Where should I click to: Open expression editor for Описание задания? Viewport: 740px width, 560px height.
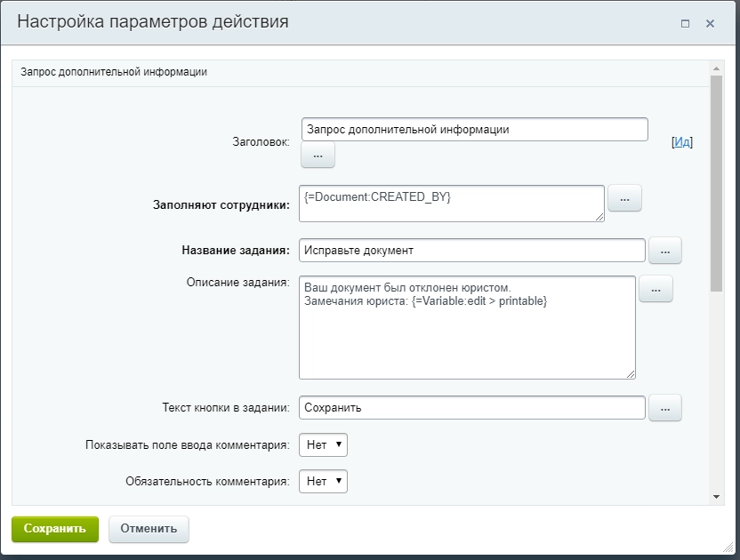coord(656,289)
